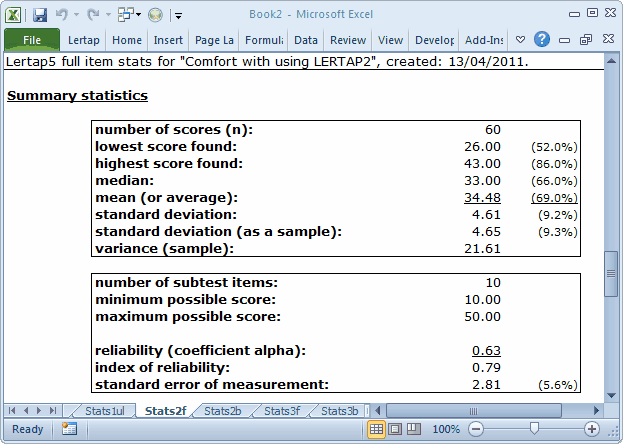This screenshot has height=444, width=623.
Task: Restore down the Excel application window
Action: (592, 13)
